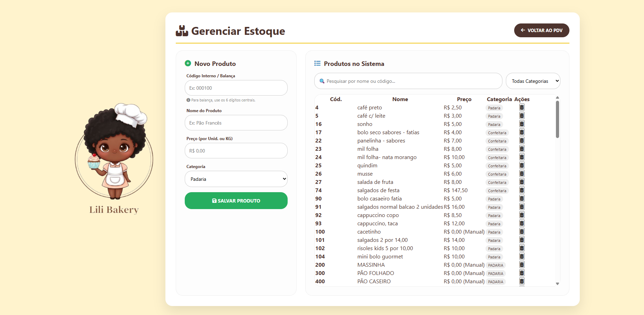The height and width of the screenshot is (315, 644).
Task: Delete salgados de festa with trash icon
Action: [x=522, y=190]
